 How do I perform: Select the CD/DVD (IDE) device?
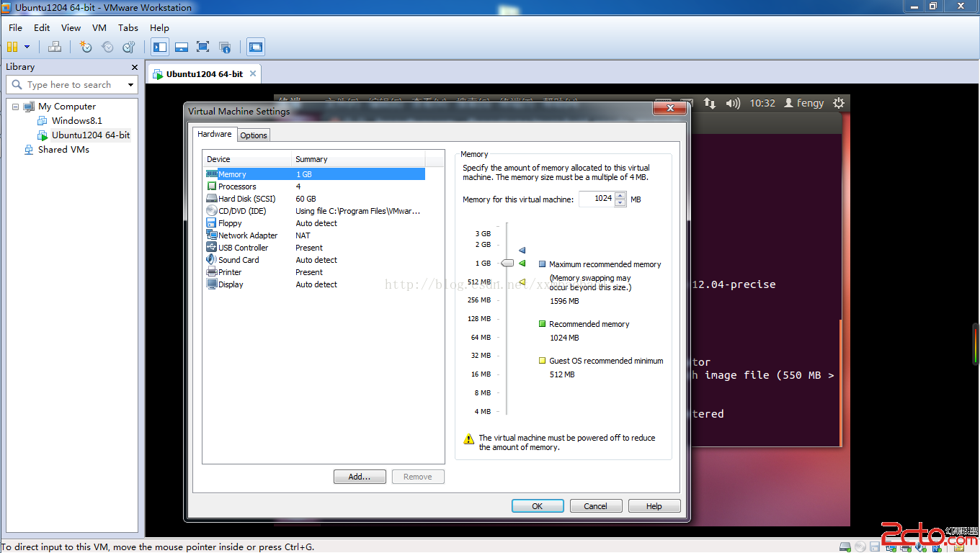click(x=315, y=211)
